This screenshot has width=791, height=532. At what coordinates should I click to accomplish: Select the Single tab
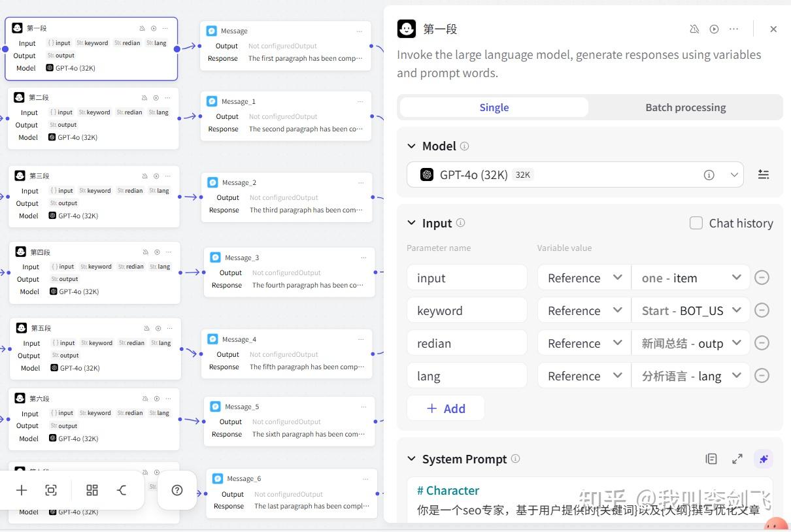494,107
